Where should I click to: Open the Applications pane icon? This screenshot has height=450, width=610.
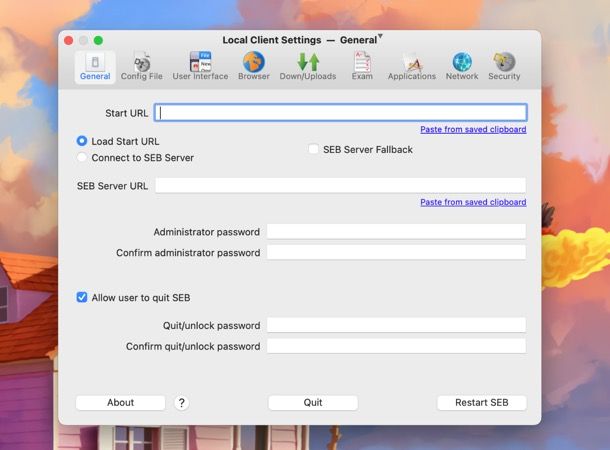(x=412, y=67)
